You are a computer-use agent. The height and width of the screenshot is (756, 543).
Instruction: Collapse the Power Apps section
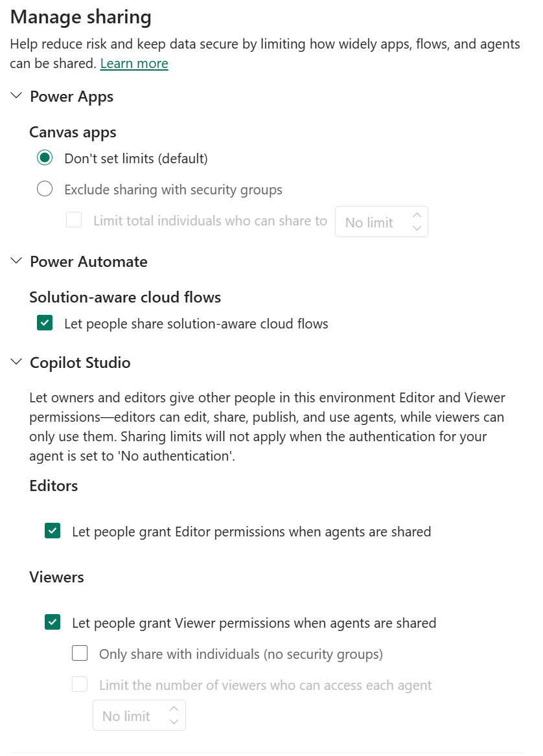pyautogui.click(x=16, y=96)
